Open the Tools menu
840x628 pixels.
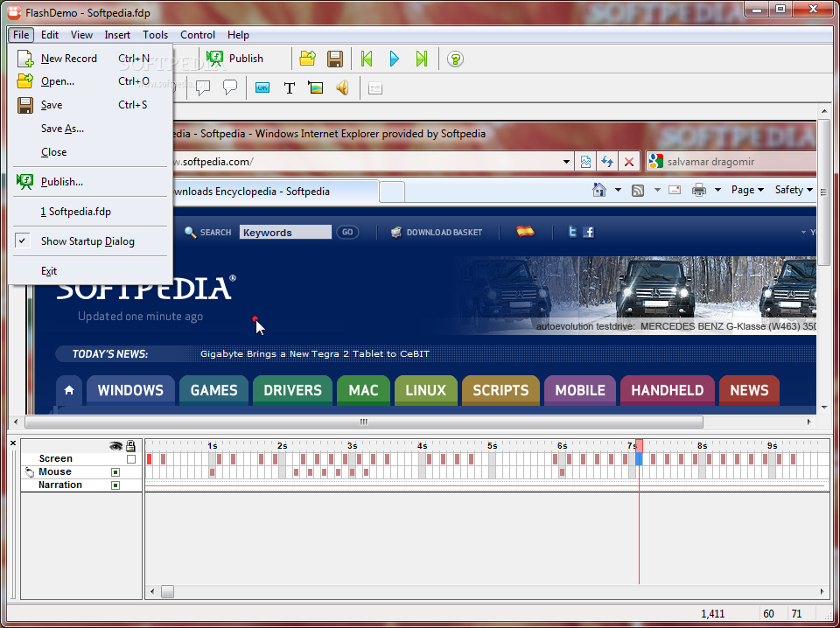(x=156, y=35)
